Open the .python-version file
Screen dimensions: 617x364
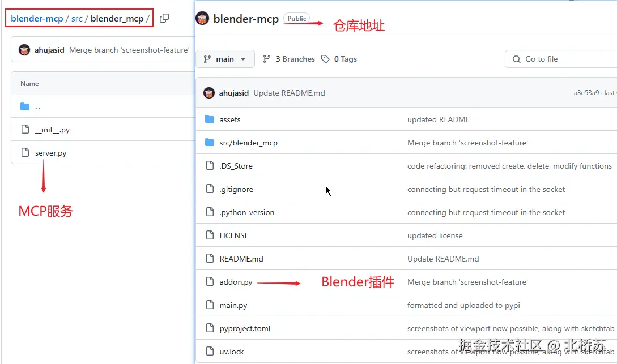coord(246,212)
